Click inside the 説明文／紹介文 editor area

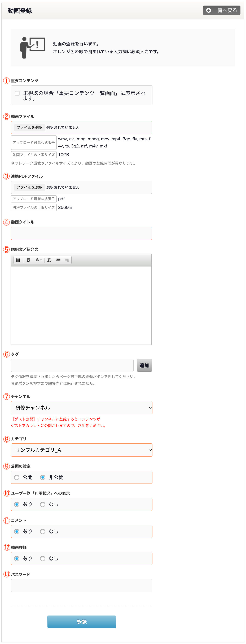click(81, 305)
